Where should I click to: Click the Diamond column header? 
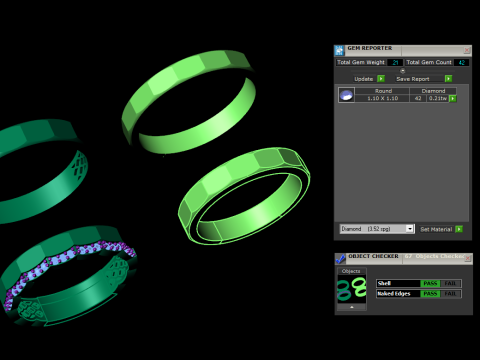[433, 91]
